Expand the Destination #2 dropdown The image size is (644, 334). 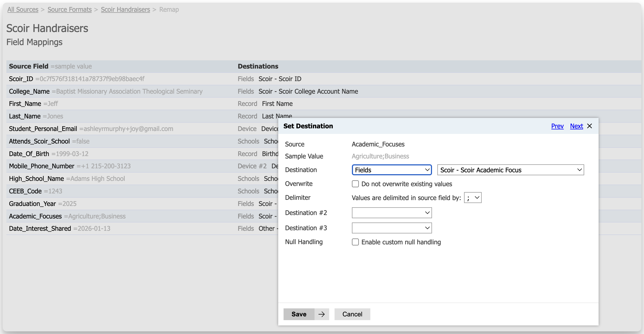[x=392, y=213]
